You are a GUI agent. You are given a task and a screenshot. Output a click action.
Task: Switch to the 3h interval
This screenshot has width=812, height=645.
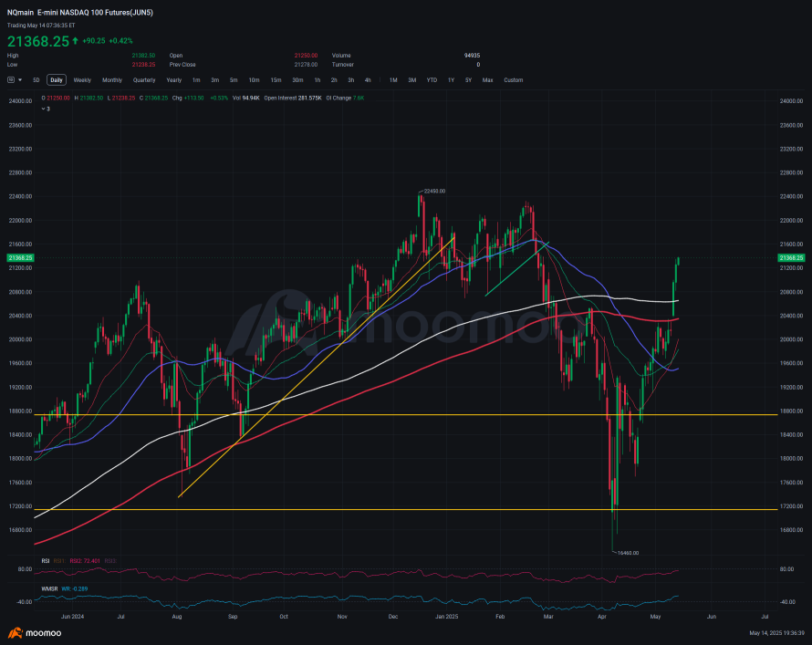[x=351, y=80]
